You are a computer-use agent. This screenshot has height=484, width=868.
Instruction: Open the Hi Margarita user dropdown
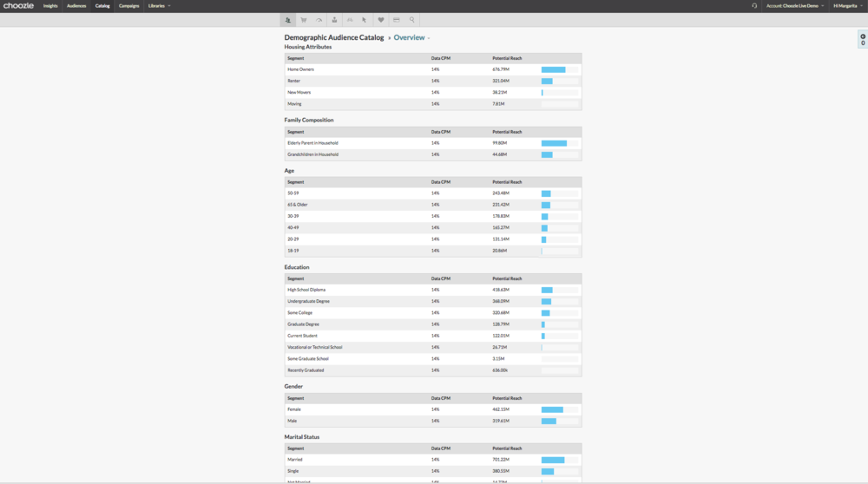coord(847,6)
